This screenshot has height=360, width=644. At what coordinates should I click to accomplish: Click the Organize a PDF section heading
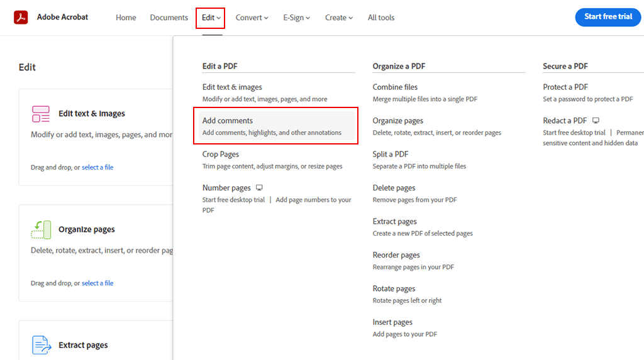[399, 66]
